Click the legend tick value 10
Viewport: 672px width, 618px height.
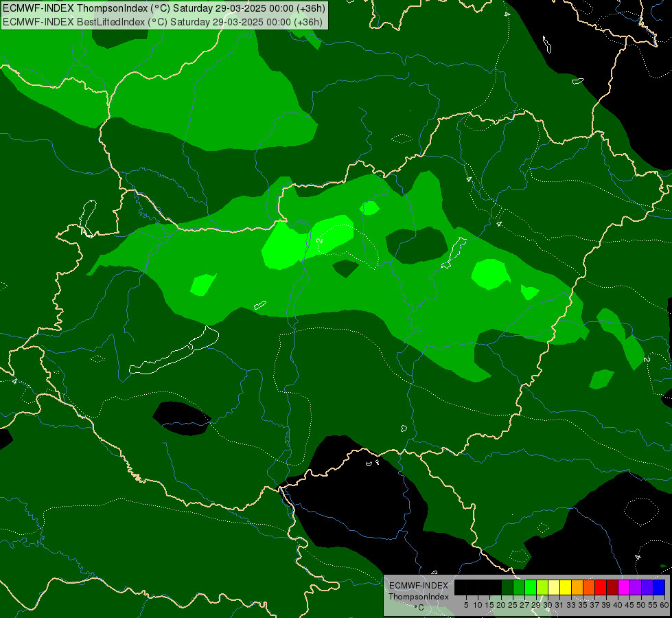pos(478,605)
